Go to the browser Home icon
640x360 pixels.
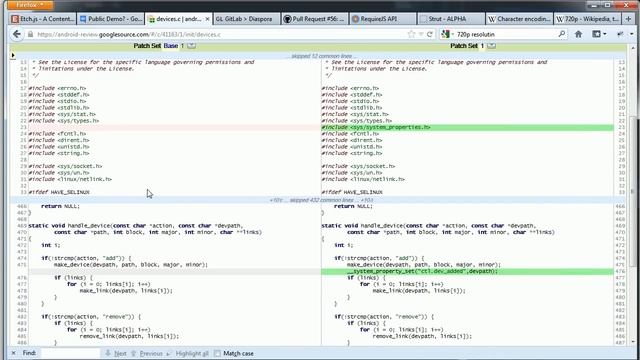tap(578, 34)
